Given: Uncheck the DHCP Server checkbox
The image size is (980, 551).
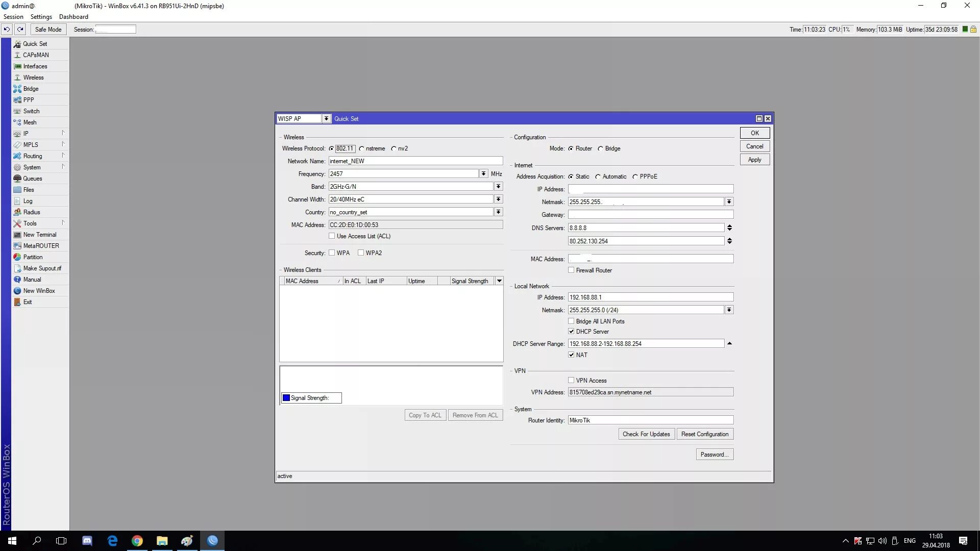Looking at the screenshot, I should [571, 332].
